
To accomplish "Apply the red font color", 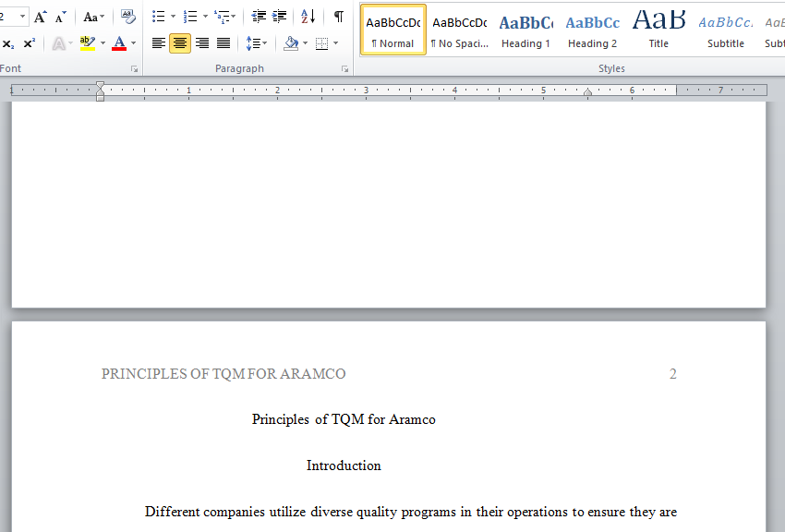I will click(x=119, y=44).
